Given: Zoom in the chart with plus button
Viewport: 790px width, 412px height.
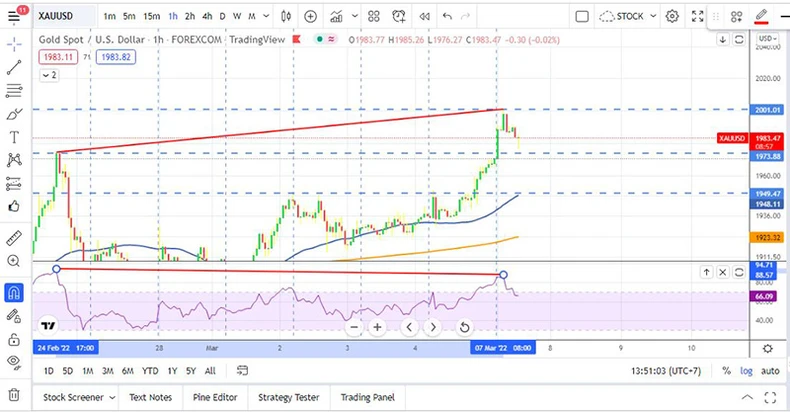Looking at the screenshot, I should (x=377, y=327).
